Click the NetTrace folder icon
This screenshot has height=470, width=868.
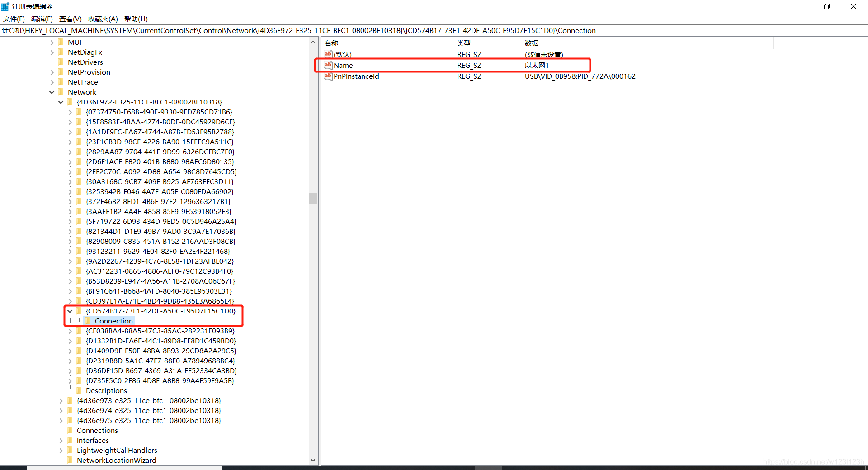61,82
